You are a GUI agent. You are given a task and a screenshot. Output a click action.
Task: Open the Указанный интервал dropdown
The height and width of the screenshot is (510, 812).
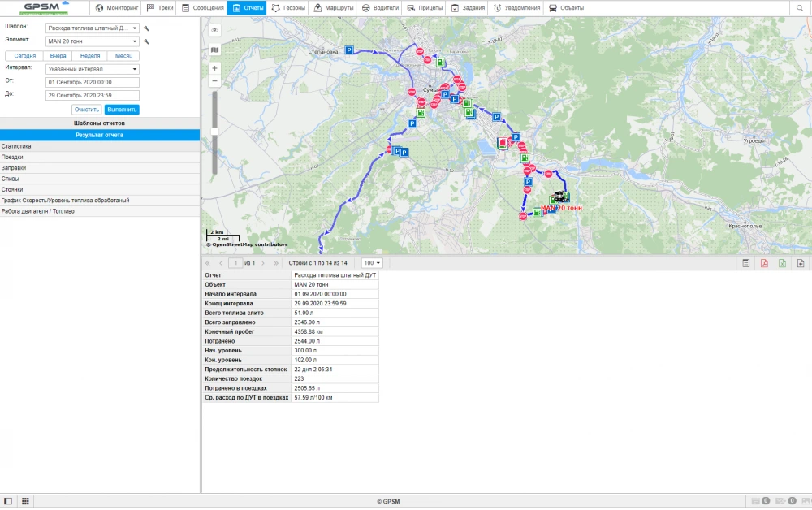tap(91, 67)
